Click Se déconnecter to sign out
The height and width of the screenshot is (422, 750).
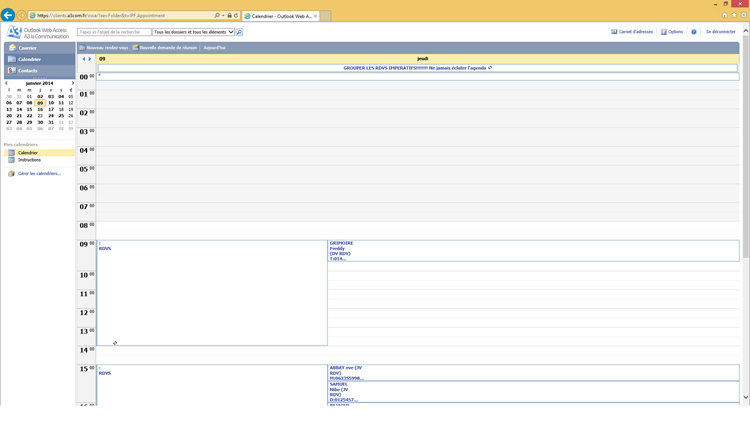pos(720,32)
